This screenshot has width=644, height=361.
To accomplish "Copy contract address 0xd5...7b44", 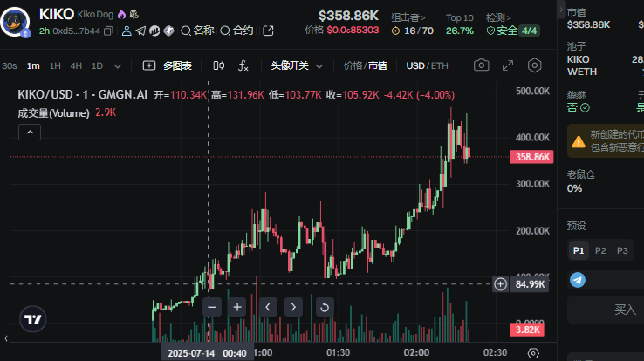I will click(108, 31).
